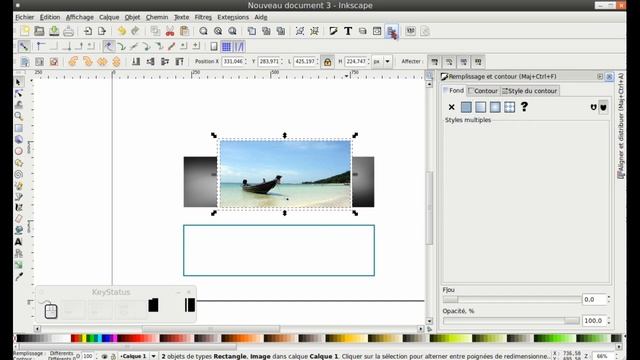Open the Align and Distribute dialog icon
This screenshot has width=640, height=360.
click(x=391, y=31)
